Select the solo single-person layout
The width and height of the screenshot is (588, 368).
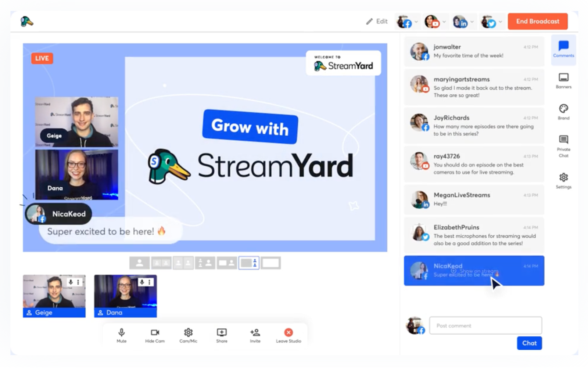point(139,263)
